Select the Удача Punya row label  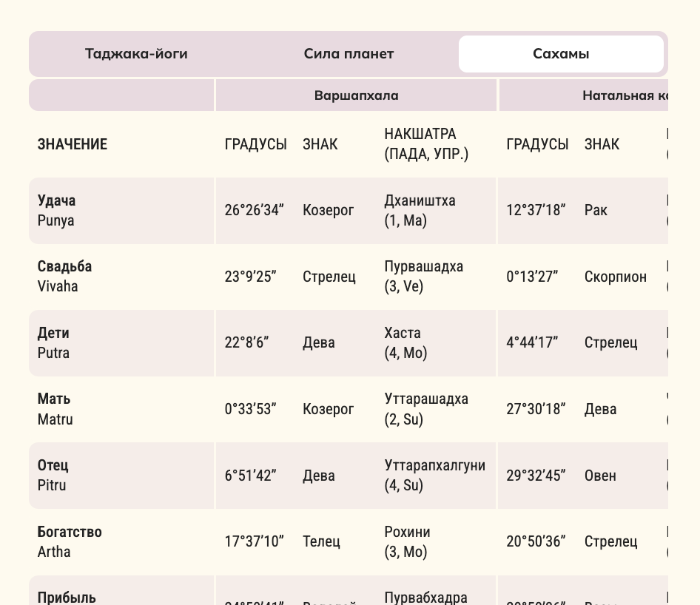click(x=57, y=210)
